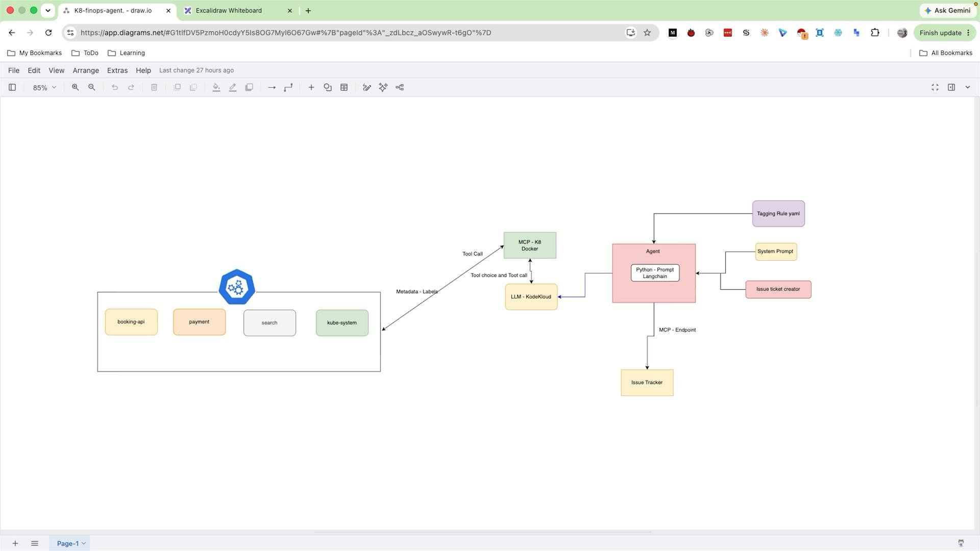
Task: Close the Excalidraw Whiteboard tab
Action: click(290, 11)
